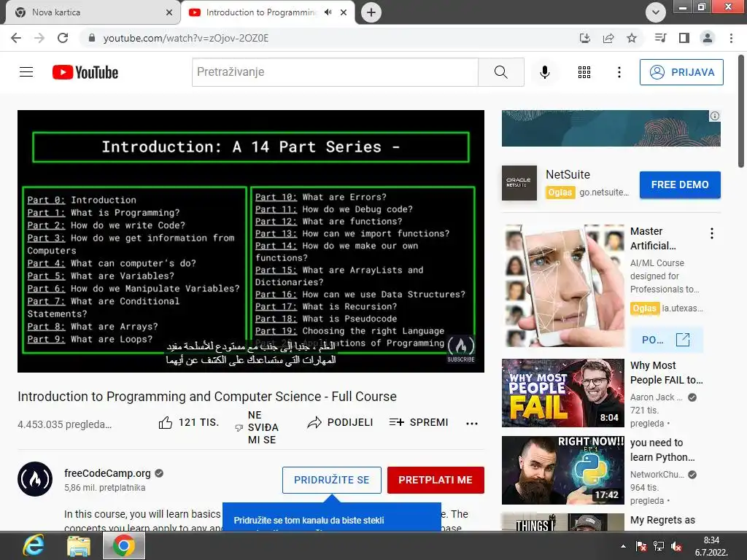This screenshot has height=560, width=747.
Task: Click browser forward arrow
Action: (x=39, y=38)
